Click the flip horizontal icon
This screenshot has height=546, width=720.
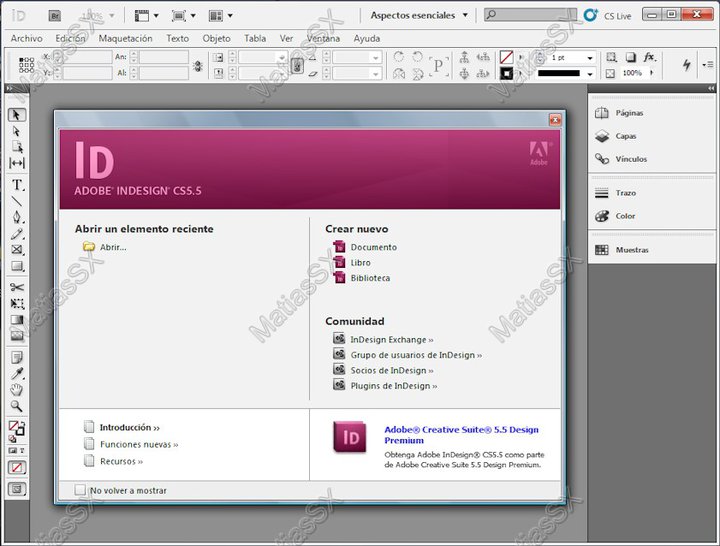(x=399, y=73)
